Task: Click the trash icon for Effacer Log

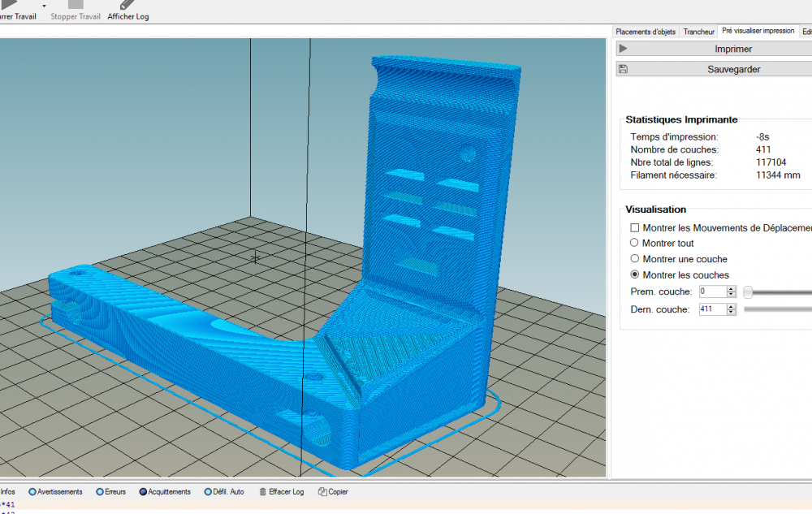Action: (x=262, y=491)
